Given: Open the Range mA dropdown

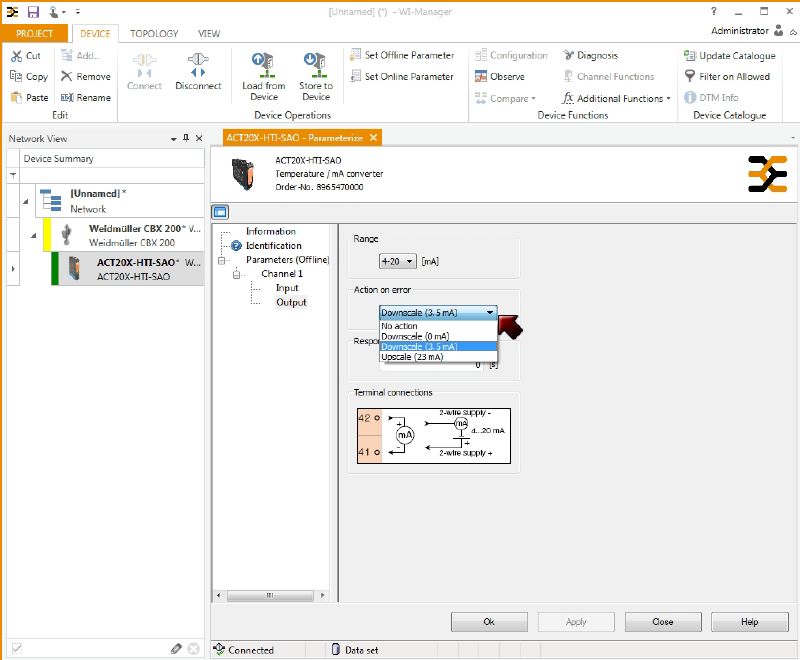Looking at the screenshot, I should pyautogui.click(x=397, y=261).
